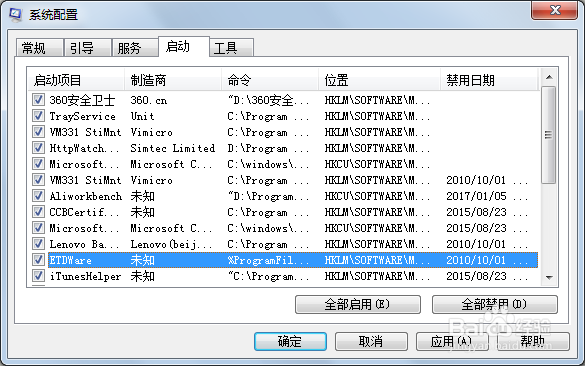This screenshot has height=366, width=585.
Task: Uncheck the 360安全卫士 startup item
Action: click(x=38, y=100)
